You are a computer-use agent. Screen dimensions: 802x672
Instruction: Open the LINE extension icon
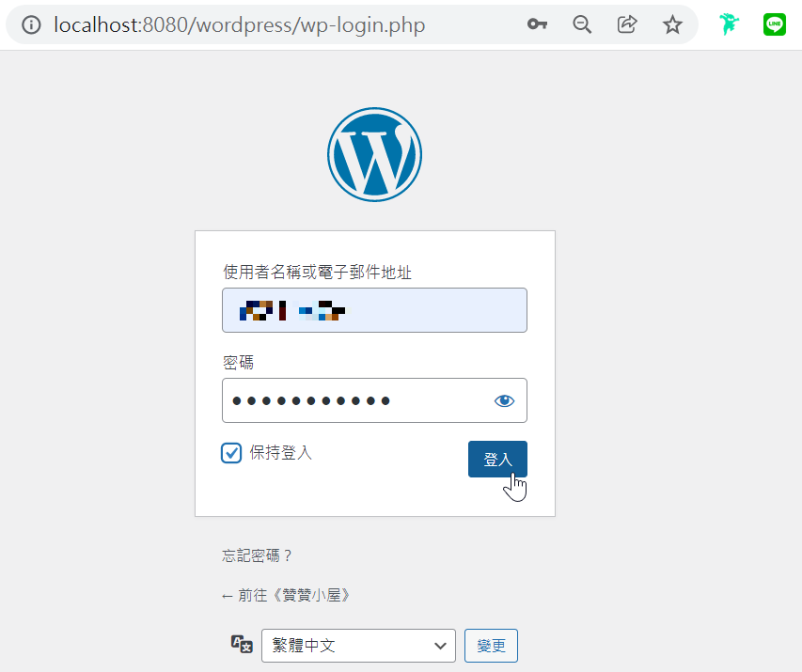775,24
